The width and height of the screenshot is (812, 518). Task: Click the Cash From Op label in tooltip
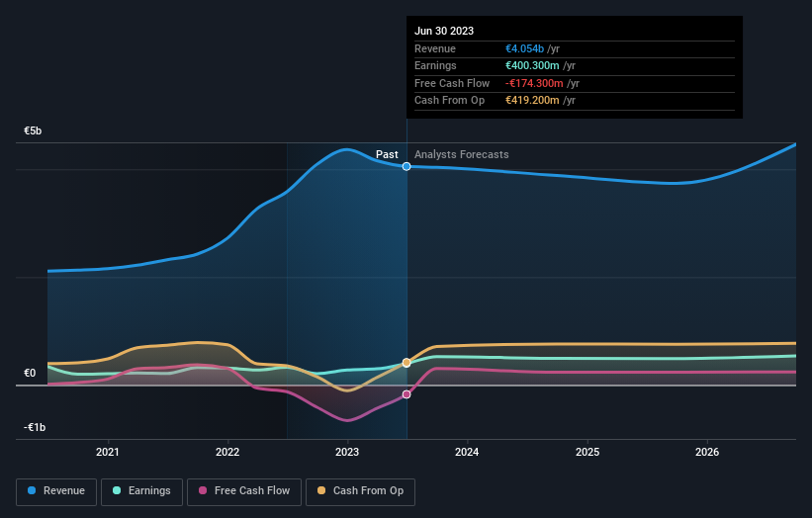point(449,100)
